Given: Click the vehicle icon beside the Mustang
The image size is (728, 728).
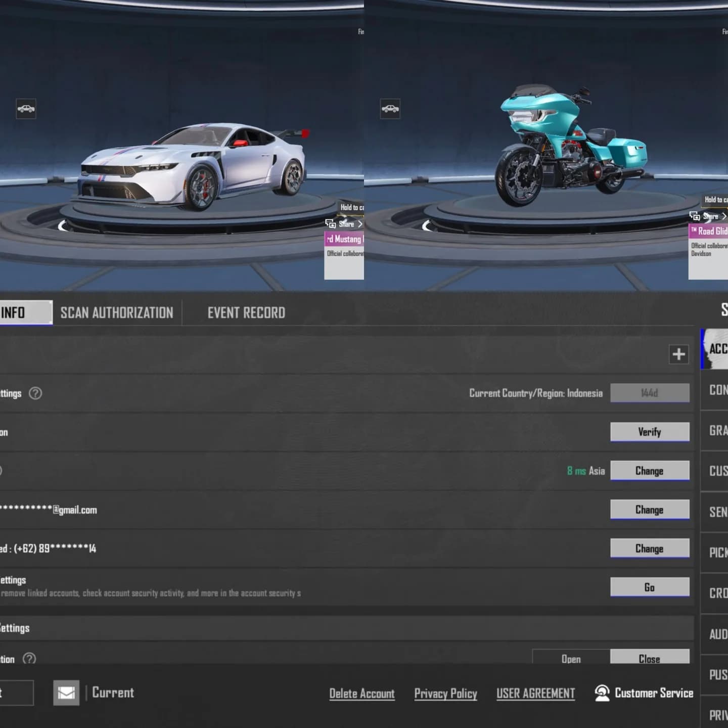Looking at the screenshot, I should pyautogui.click(x=26, y=109).
